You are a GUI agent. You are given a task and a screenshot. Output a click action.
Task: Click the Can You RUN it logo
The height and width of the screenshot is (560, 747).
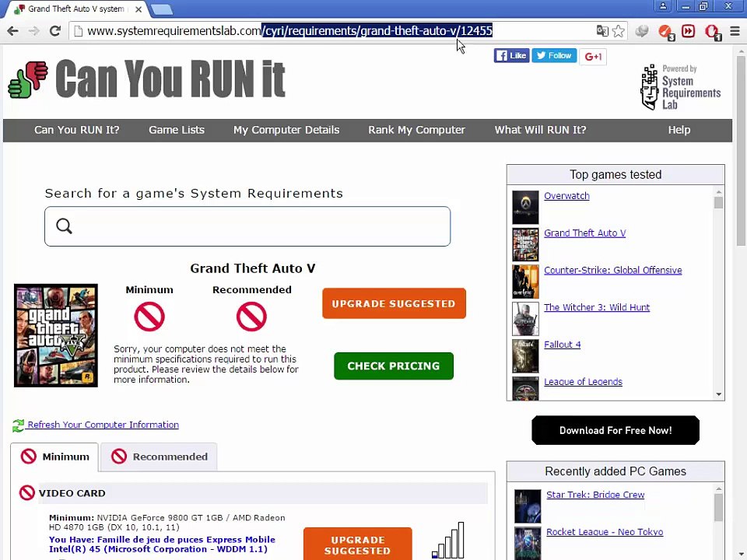coord(147,79)
